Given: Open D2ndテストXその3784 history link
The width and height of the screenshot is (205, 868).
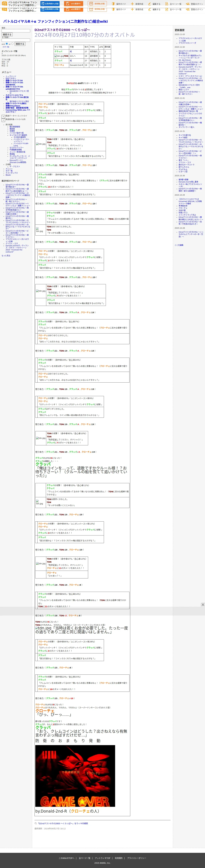Looking at the screenshot, I should point(190,190).
